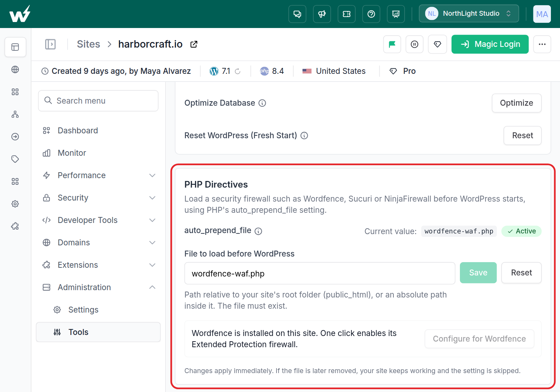Screen dimensions: 560x392
Task: Open harborcraft.io external link icon
Action: [x=194, y=44]
